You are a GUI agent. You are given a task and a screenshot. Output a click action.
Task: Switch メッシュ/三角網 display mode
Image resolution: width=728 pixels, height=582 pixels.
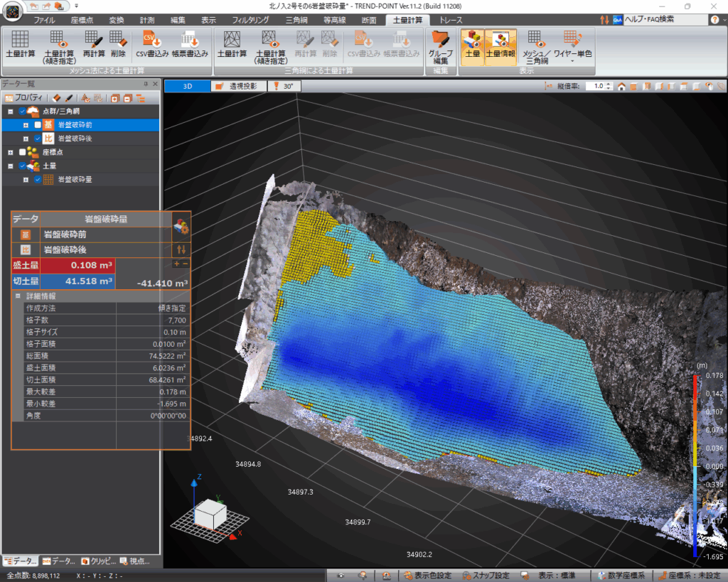click(x=536, y=48)
